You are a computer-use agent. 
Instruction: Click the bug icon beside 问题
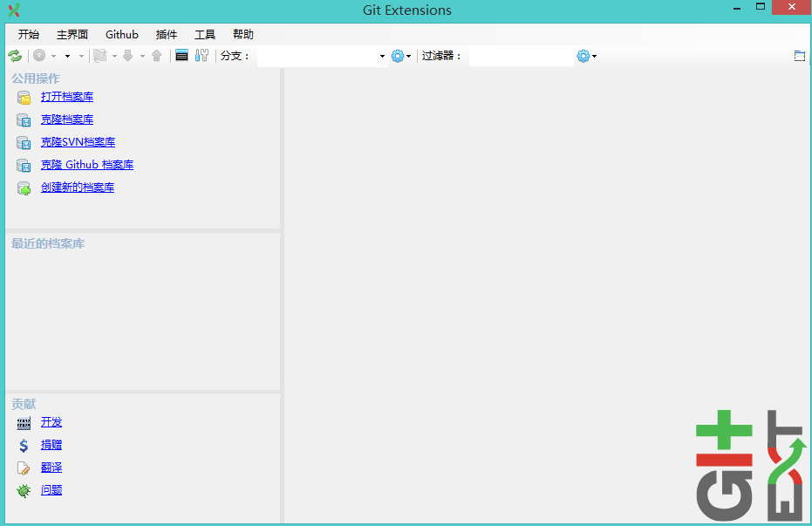point(24,490)
